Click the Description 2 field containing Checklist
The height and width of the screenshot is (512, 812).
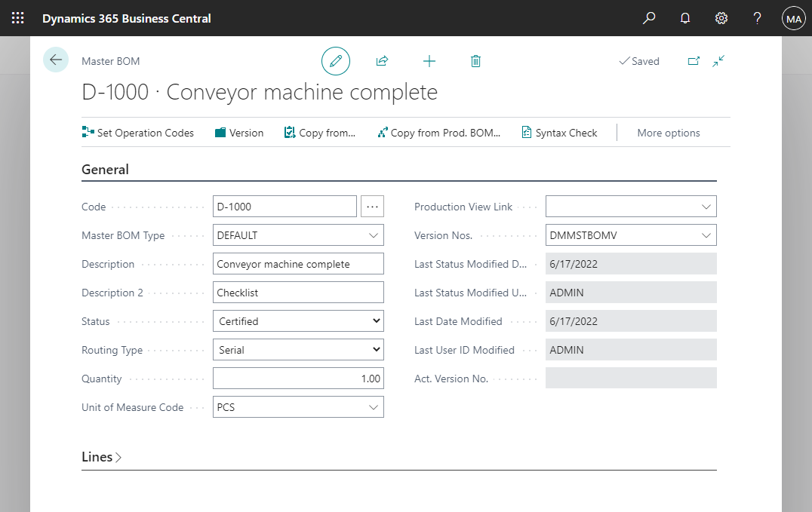pos(298,293)
